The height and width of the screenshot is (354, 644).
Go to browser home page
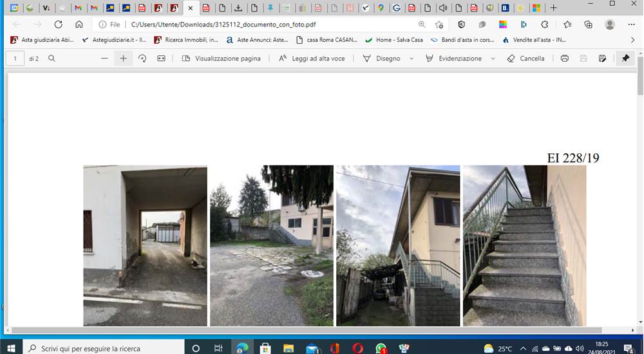coord(79,24)
